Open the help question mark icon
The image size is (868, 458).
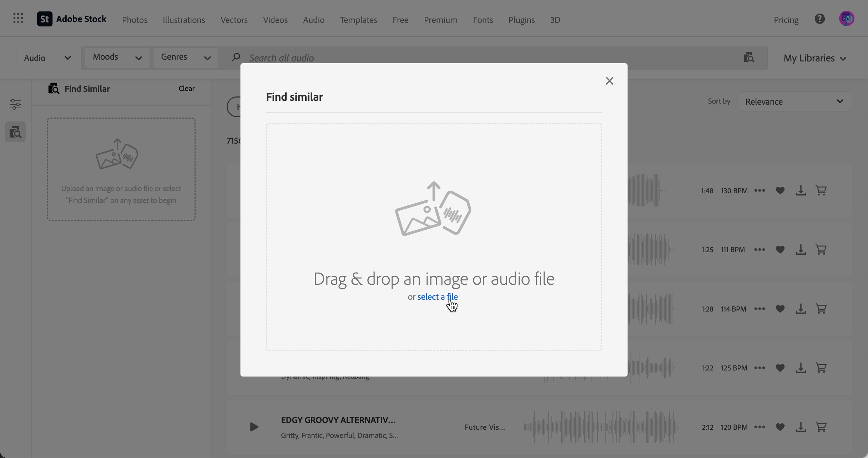tap(819, 19)
